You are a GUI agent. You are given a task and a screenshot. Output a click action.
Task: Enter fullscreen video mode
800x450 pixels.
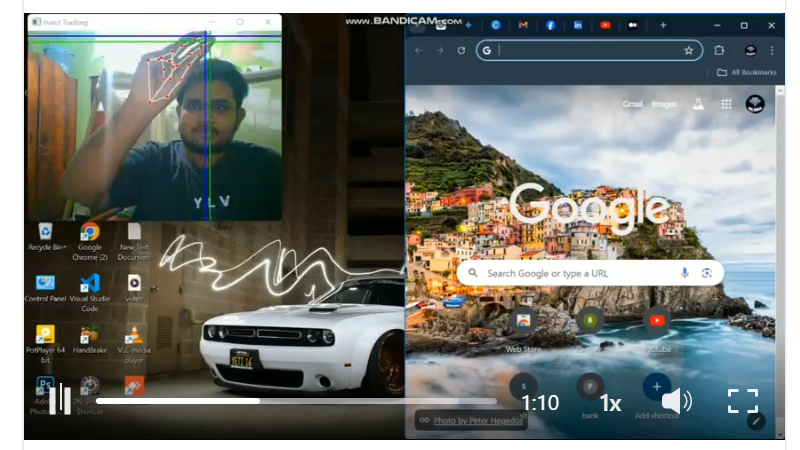coord(743,401)
